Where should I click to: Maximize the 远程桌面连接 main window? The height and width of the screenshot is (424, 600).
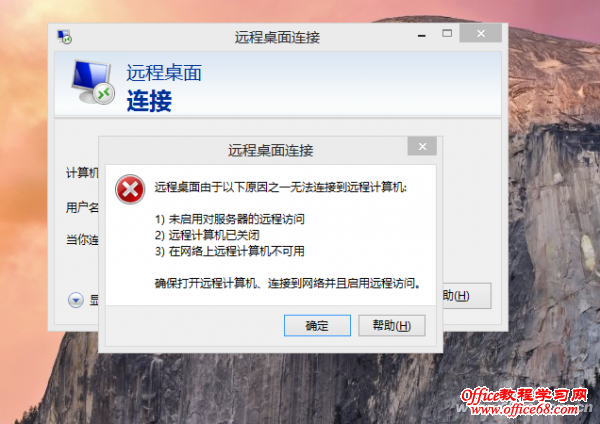(447, 34)
